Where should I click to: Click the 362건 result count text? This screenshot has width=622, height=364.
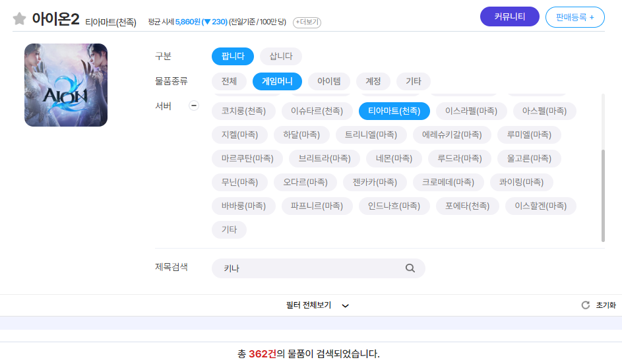[263, 353]
